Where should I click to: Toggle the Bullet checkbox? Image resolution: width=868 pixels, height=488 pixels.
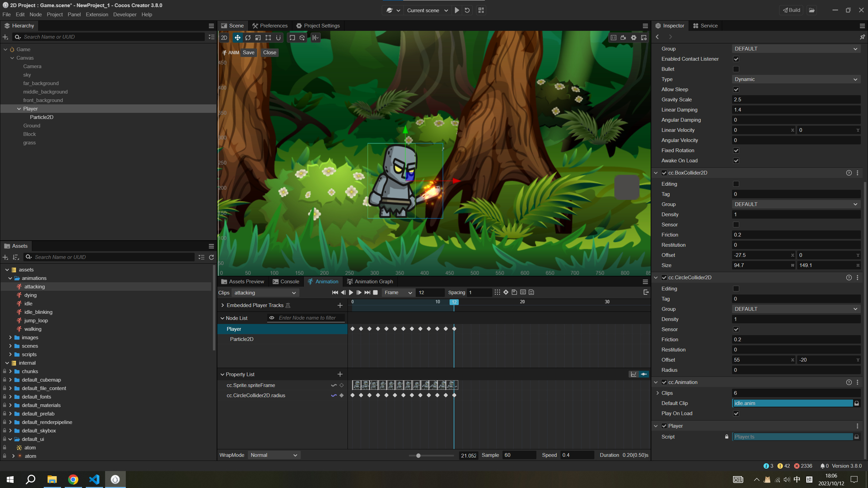736,69
